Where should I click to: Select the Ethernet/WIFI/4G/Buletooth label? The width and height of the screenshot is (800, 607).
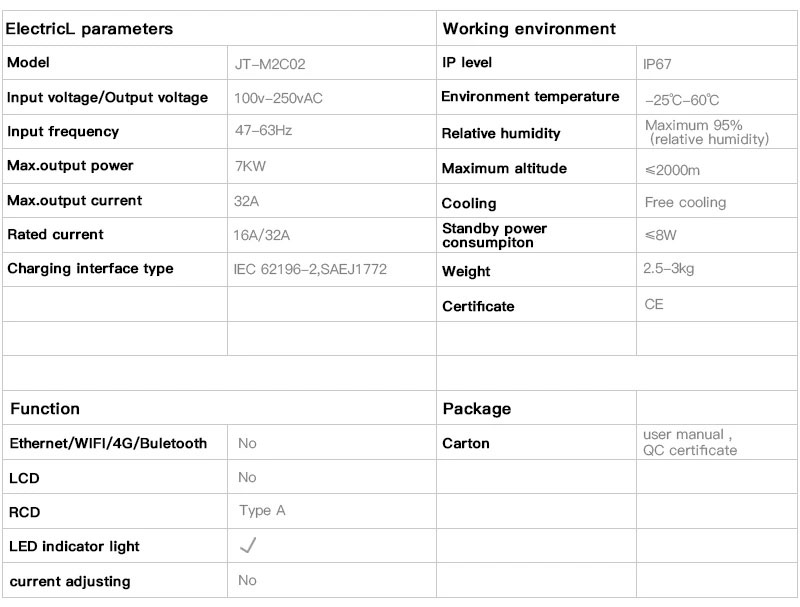pyautogui.click(x=108, y=443)
